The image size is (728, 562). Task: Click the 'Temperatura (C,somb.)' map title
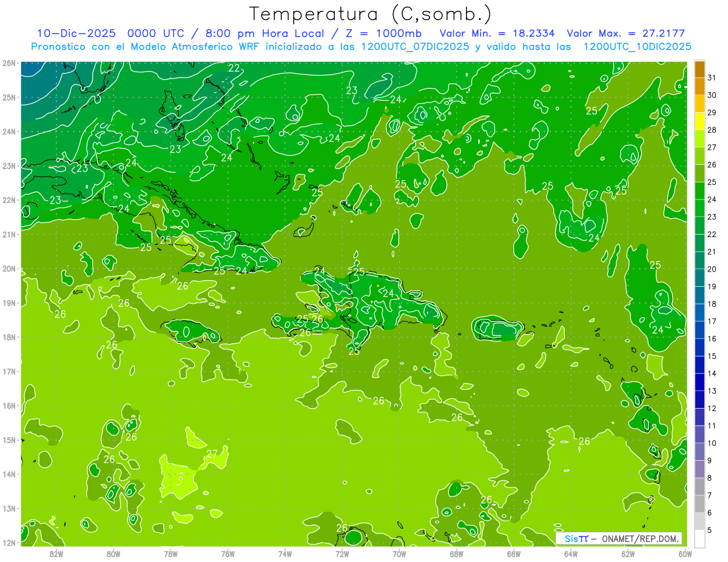click(x=370, y=14)
